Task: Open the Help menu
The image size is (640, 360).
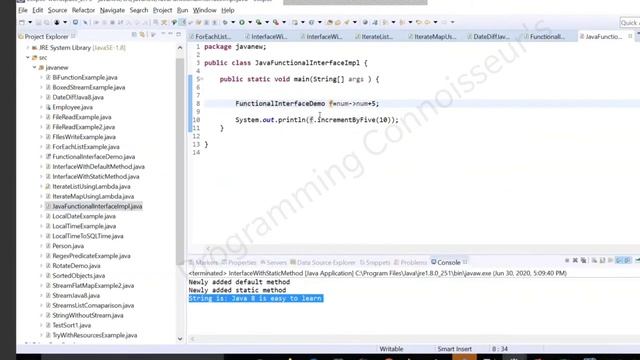Action: point(228,10)
